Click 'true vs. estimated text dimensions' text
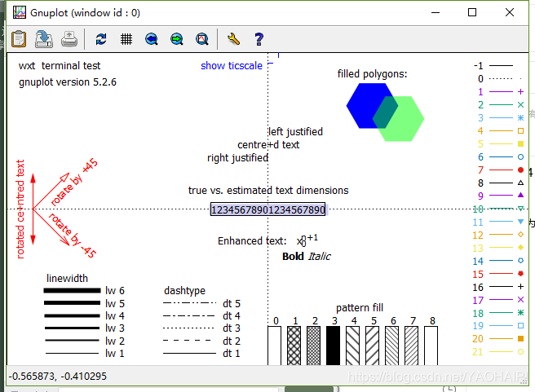This screenshot has height=392, width=535. point(268,190)
